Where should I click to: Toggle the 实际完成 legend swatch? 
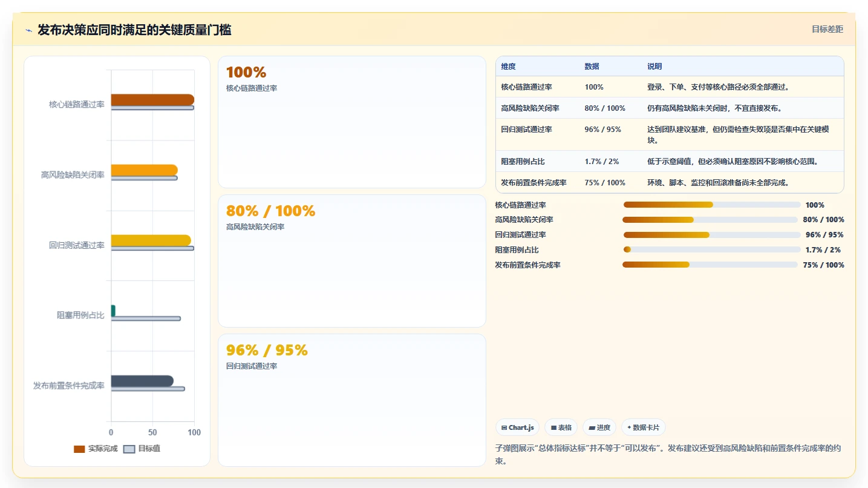point(79,449)
